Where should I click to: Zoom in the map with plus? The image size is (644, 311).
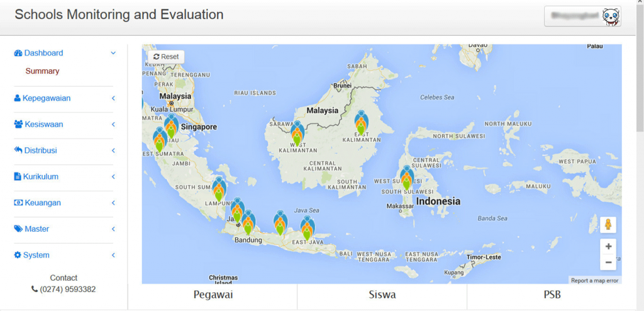[x=608, y=246]
